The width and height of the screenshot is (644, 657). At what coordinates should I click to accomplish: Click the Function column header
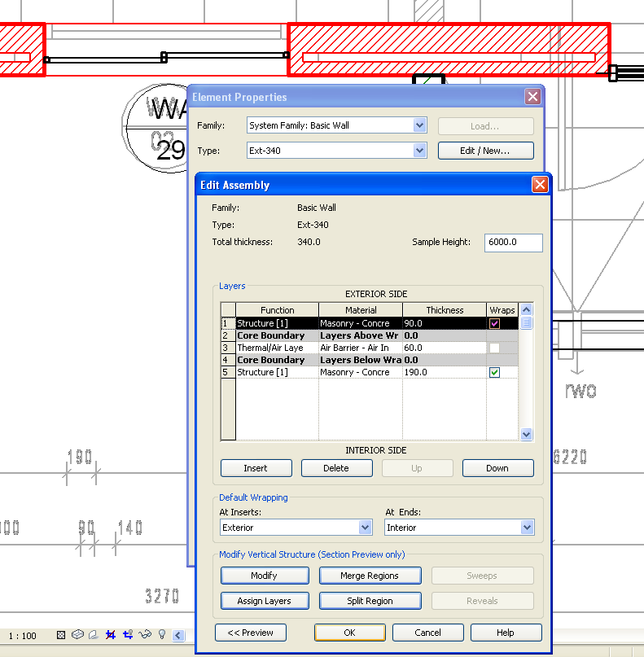coord(277,310)
